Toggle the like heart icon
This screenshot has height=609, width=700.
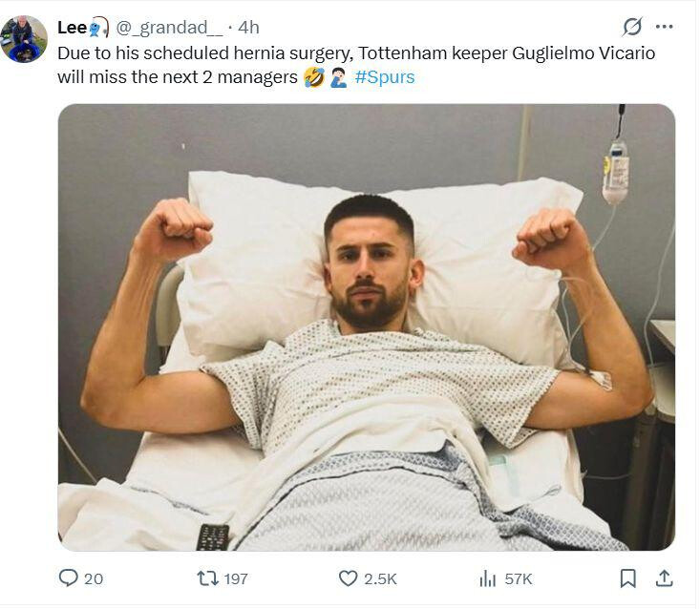[x=349, y=578]
